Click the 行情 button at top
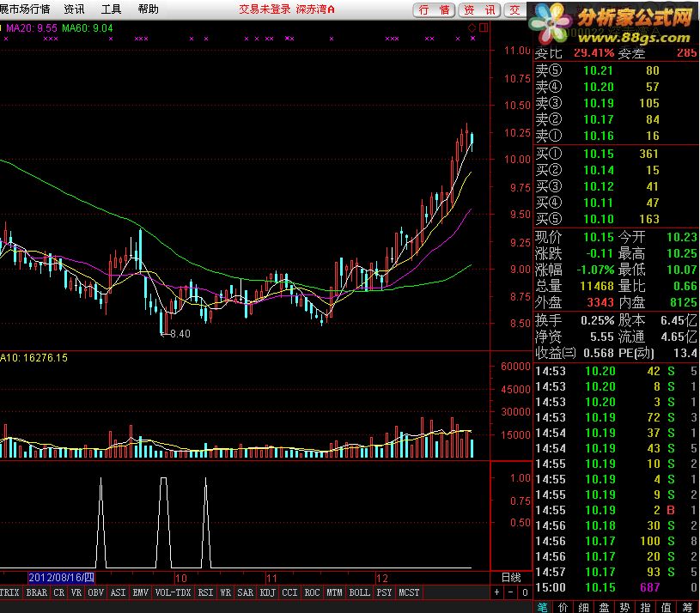Image resolution: width=700 pixels, height=613 pixels. click(434, 9)
